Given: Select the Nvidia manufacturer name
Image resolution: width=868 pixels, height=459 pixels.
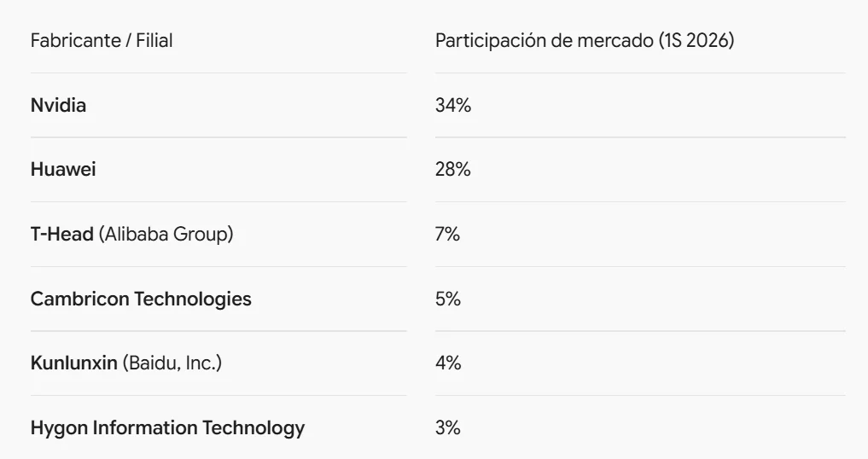Looking at the screenshot, I should 58,105.
